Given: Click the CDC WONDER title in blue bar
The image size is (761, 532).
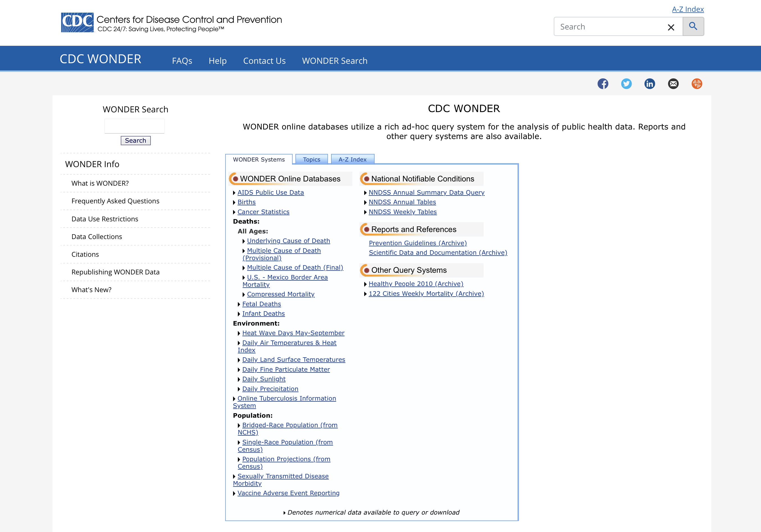Looking at the screenshot, I should pyautogui.click(x=101, y=59).
